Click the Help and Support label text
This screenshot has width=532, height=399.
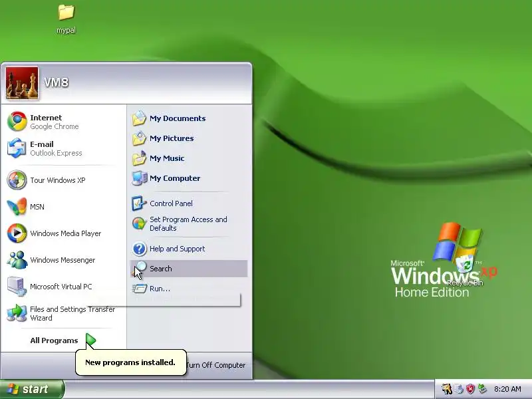point(177,249)
